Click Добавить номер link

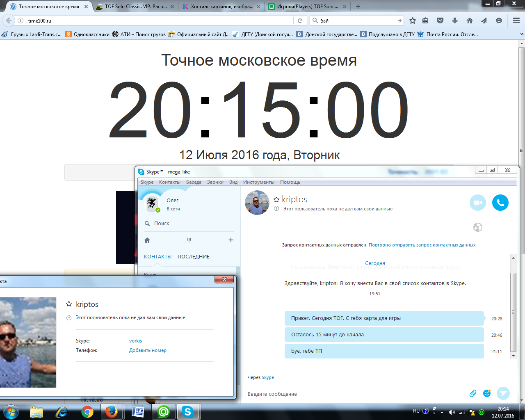(148, 350)
